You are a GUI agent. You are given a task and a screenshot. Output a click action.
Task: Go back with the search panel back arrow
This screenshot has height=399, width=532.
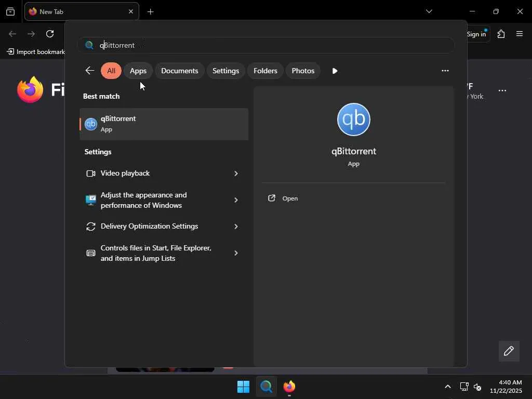coord(89,71)
